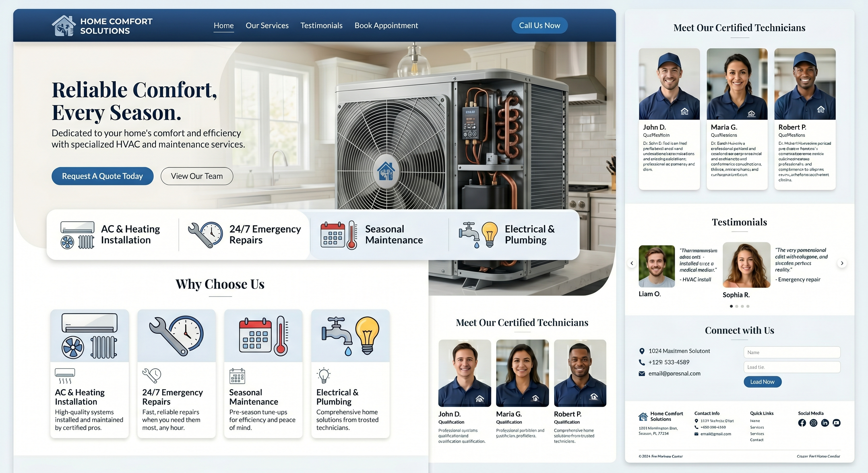Select first testimonial carousel dot
Screen dimensions: 868x473
(731, 306)
